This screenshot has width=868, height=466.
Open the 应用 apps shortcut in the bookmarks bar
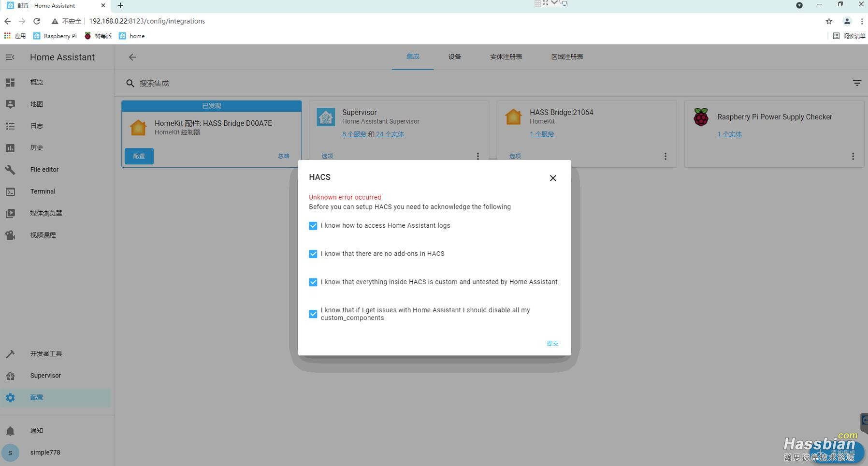(15, 36)
